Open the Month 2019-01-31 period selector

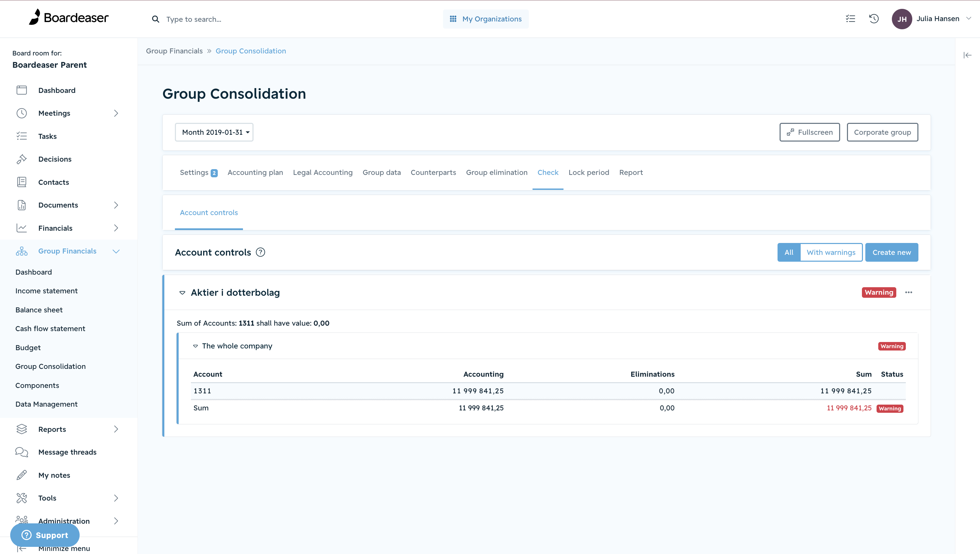(214, 132)
